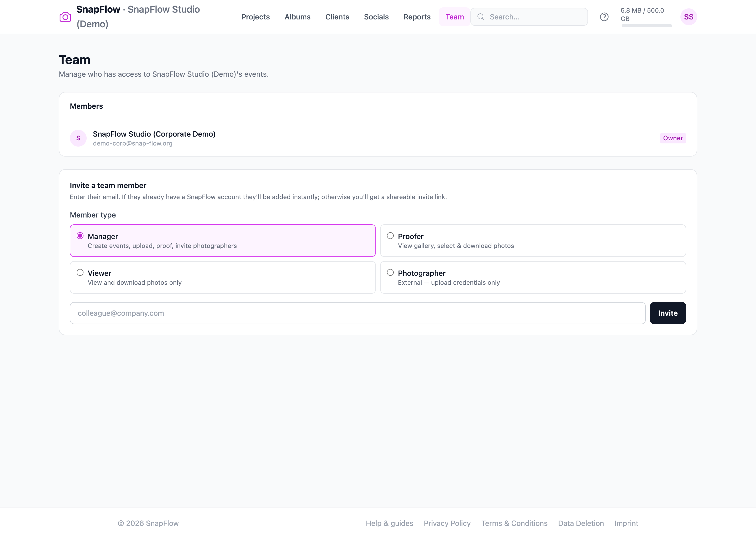Open the Data Deletion link
Image resolution: width=756 pixels, height=539 pixels.
(x=581, y=523)
